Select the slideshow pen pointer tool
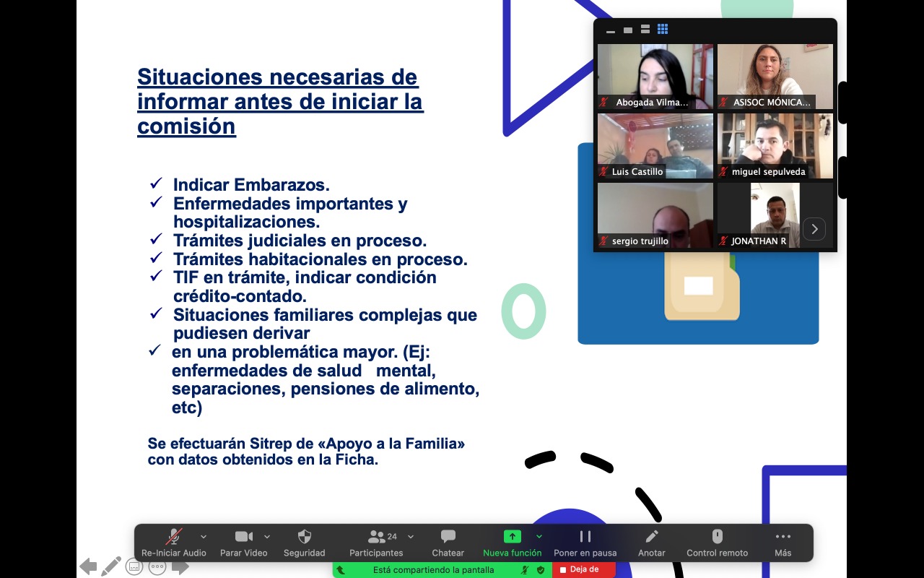Screen dimensions: 924x578 pyautogui.click(x=111, y=566)
